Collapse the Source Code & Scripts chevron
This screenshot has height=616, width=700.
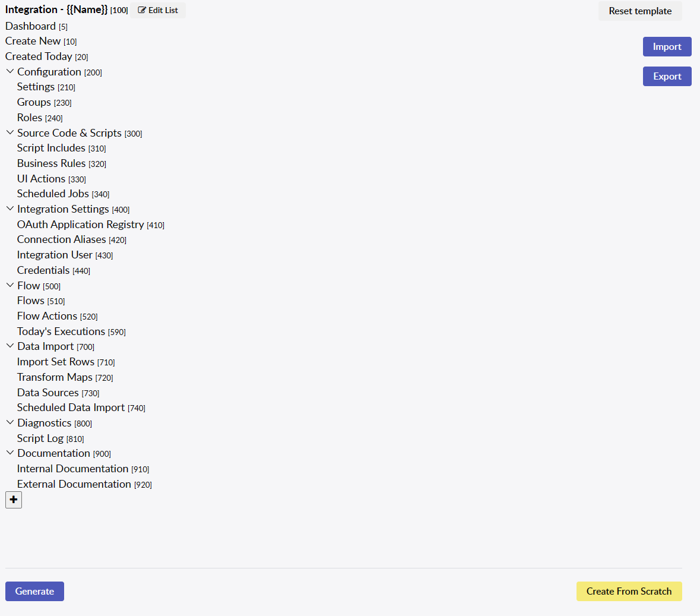pos(10,133)
